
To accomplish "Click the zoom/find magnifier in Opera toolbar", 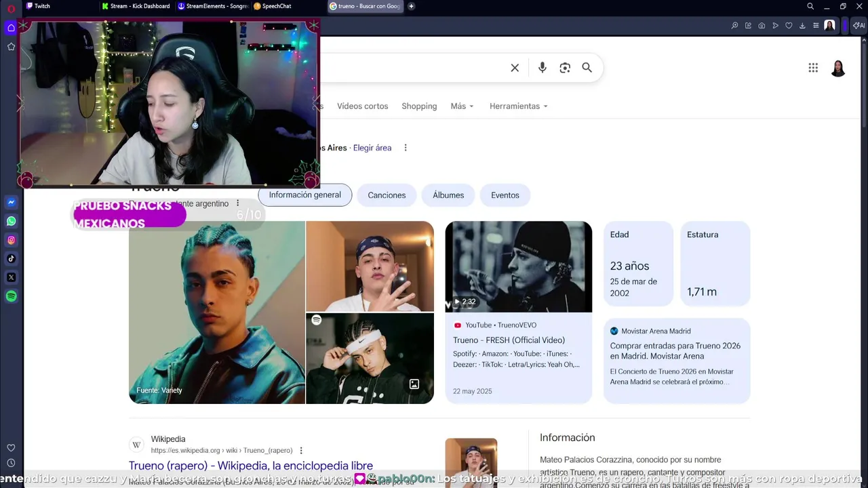I will pos(734,26).
